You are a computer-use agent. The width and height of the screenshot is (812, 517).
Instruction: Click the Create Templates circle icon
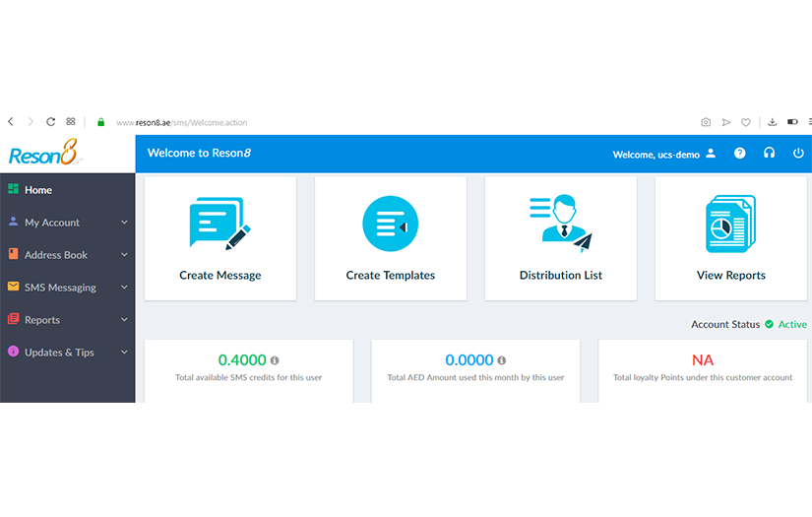[391, 224]
